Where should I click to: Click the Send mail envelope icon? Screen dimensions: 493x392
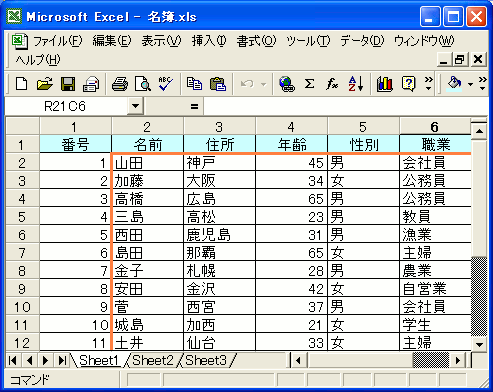point(91,84)
